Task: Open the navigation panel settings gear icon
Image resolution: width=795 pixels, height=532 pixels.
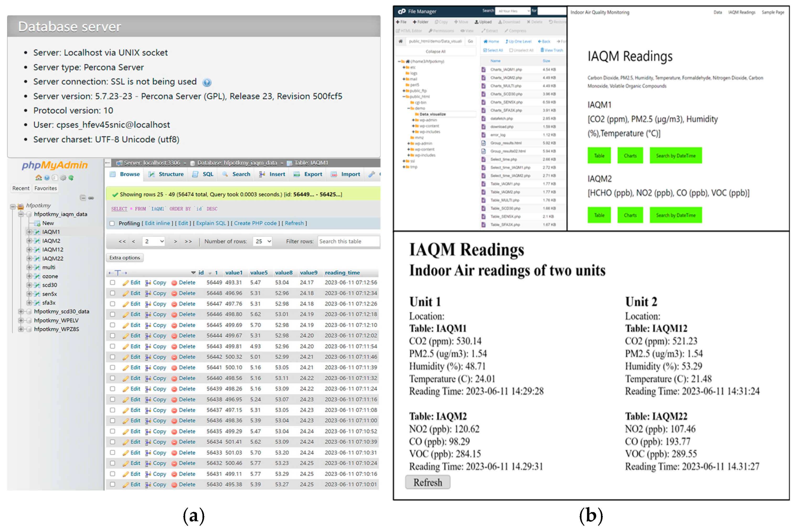Action: [x=63, y=178]
